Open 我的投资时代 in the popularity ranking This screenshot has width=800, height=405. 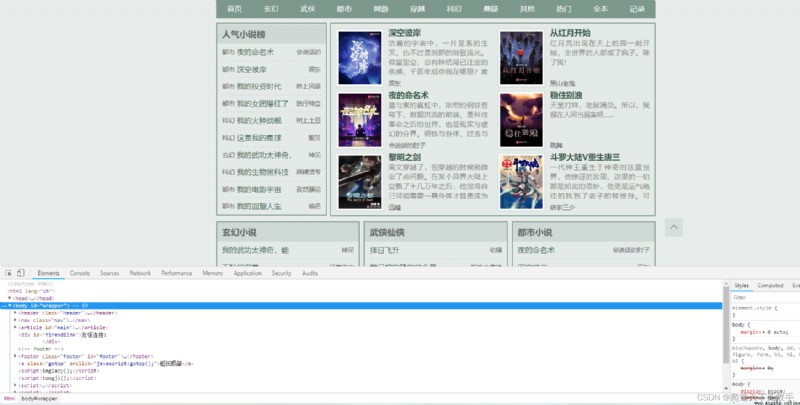[x=259, y=86]
